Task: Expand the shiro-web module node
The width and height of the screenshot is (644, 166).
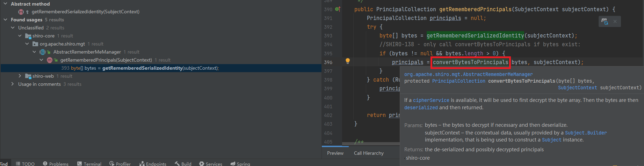Action: 20,76
